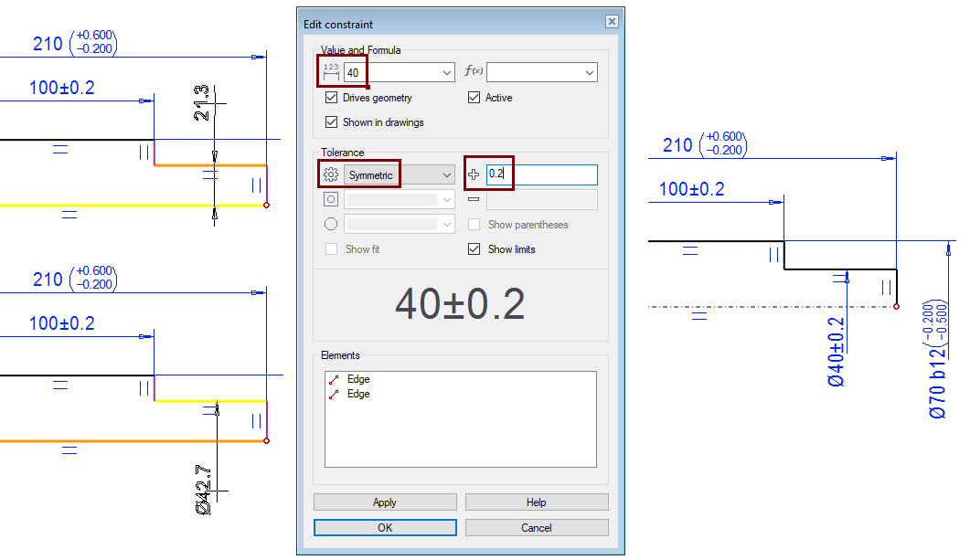
Task: Toggle Shown in drawings checkbox
Action: pyautogui.click(x=332, y=122)
